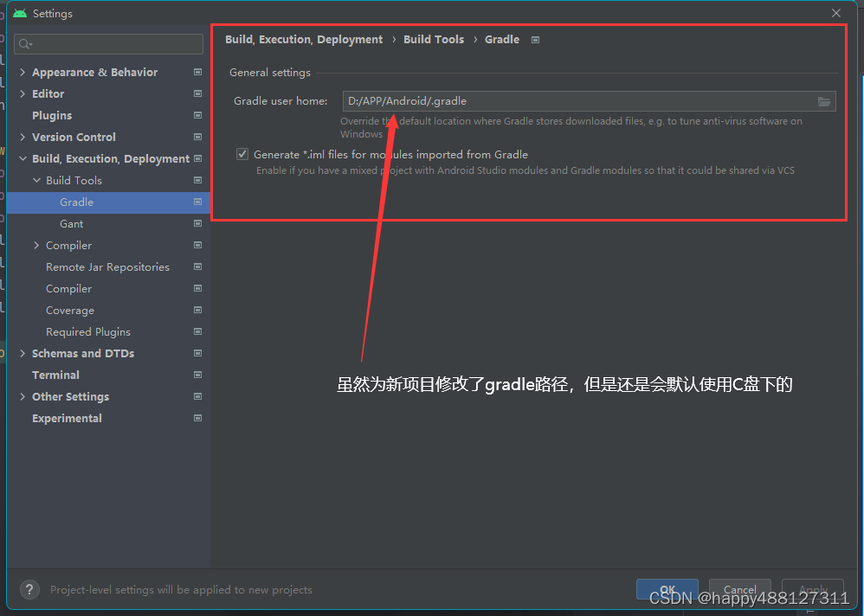The height and width of the screenshot is (616, 864).
Task: Click the project-level icon beside Plugins
Action: pyautogui.click(x=197, y=115)
